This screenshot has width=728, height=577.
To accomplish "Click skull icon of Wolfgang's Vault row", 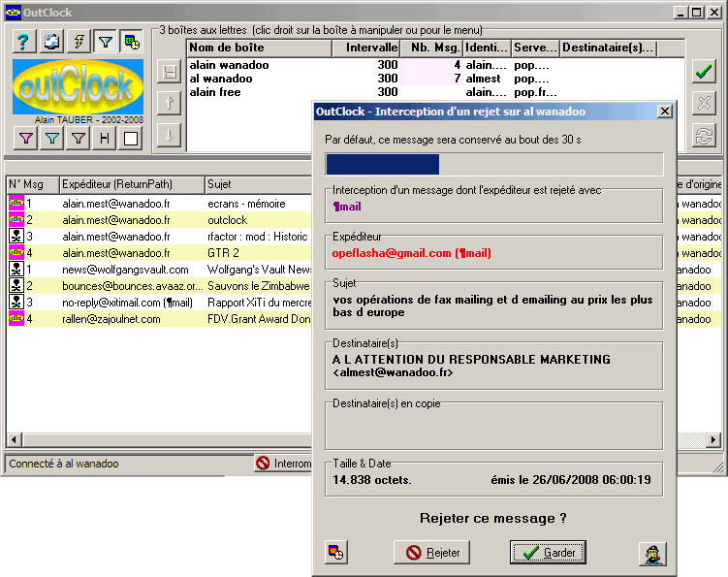I will click(x=16, y=269).
